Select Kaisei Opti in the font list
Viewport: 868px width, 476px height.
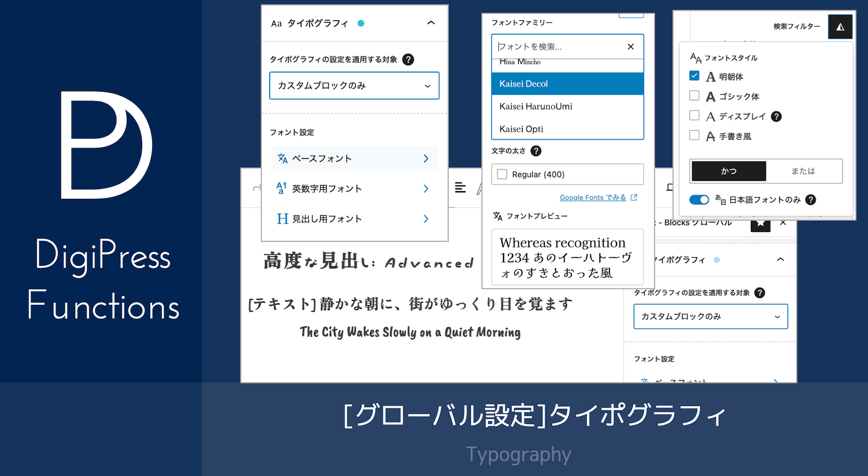tap(568, 129)
